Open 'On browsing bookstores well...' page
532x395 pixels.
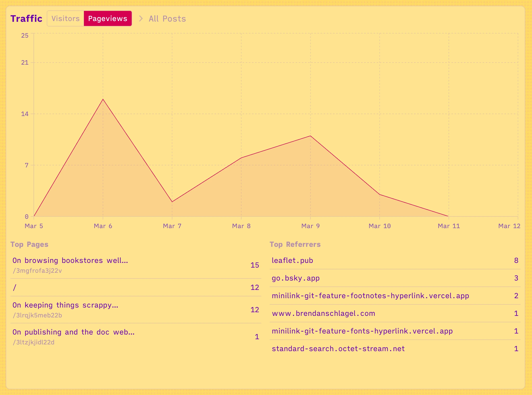(70, 261)
